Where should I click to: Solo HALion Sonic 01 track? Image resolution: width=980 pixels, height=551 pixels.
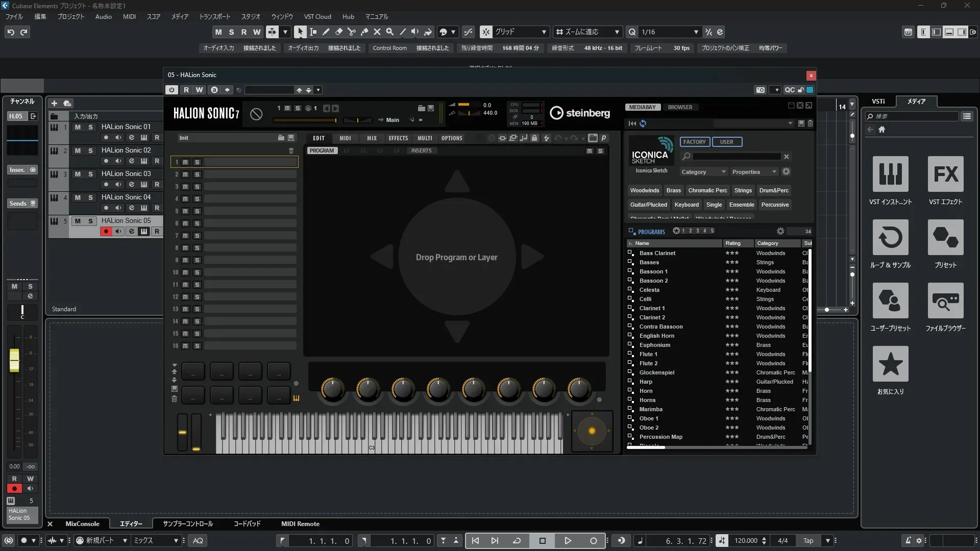click(x=90, y=127)
